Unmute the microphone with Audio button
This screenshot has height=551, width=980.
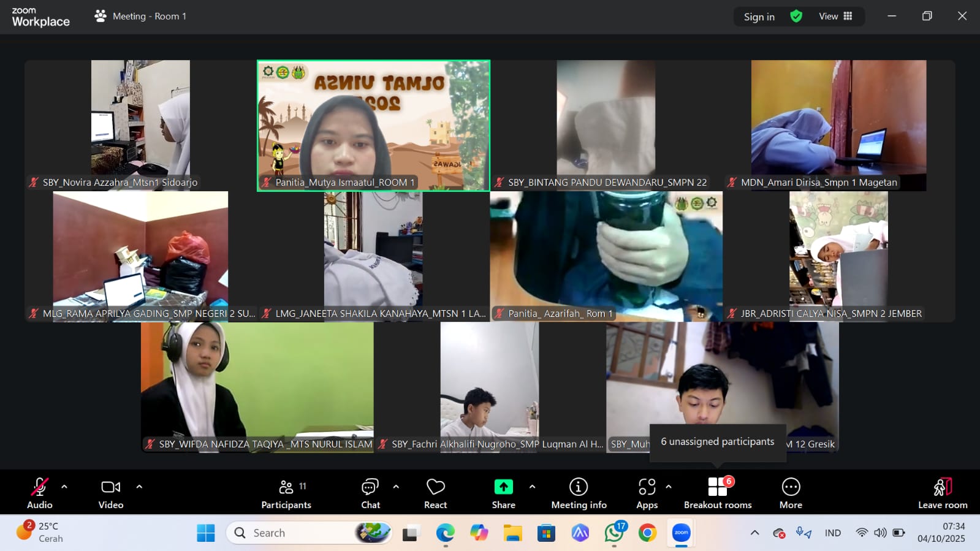coord(40,493)
